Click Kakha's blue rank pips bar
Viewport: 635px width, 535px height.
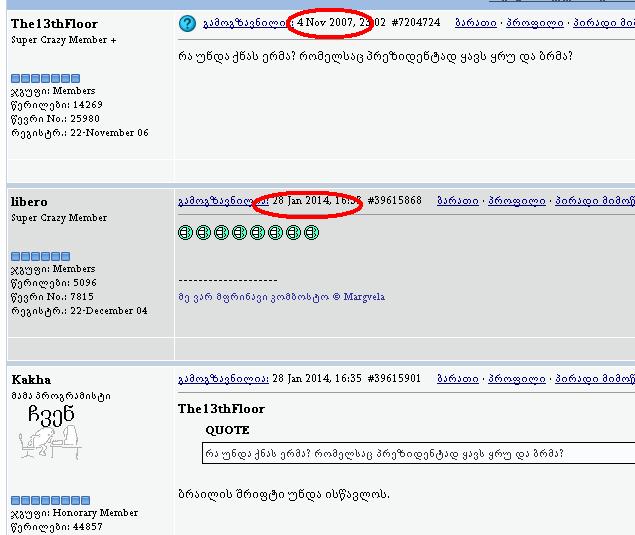(x=51, y=500)
